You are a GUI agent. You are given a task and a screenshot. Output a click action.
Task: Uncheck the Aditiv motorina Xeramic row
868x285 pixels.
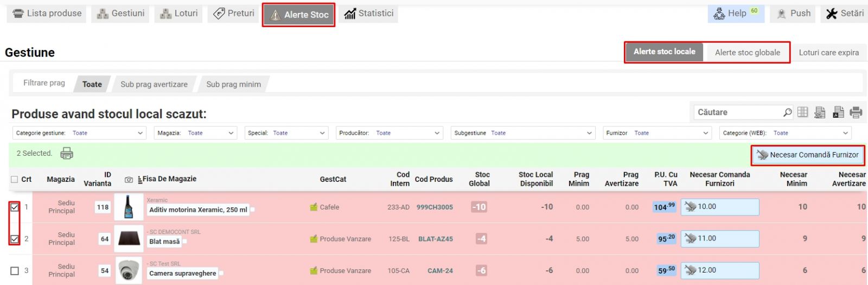[x=15, y=207]
